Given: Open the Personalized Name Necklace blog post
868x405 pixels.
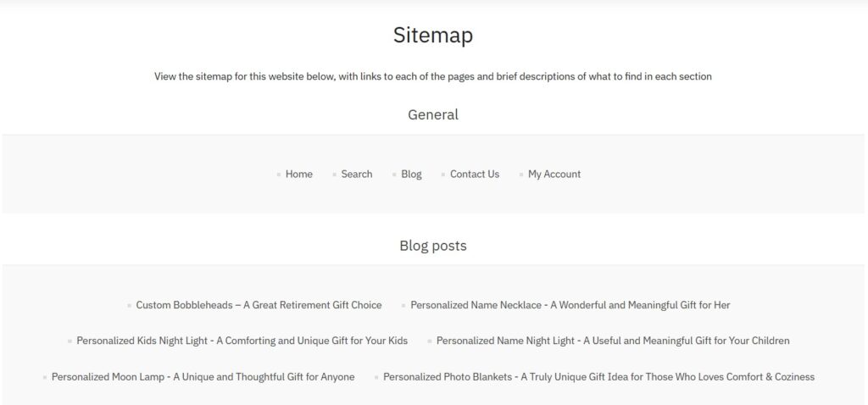Looking at the screenshot, I should click(x=570, y=305).
